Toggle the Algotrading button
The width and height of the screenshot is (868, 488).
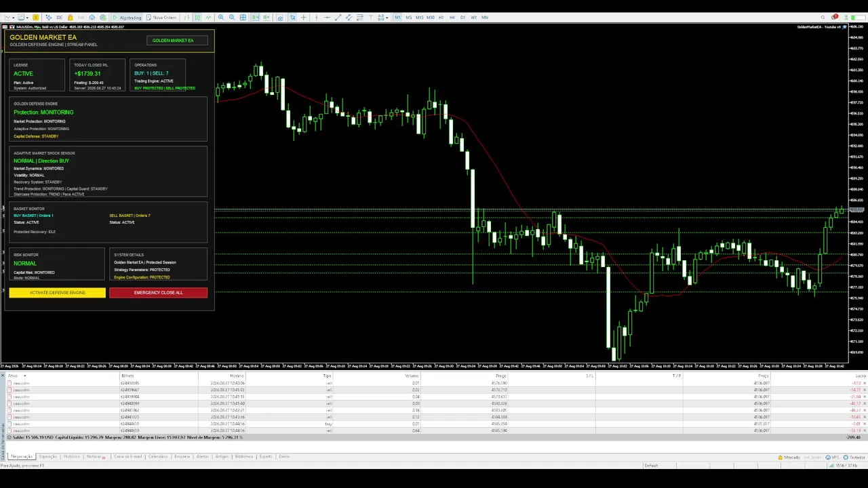click(x=127, y=17)
